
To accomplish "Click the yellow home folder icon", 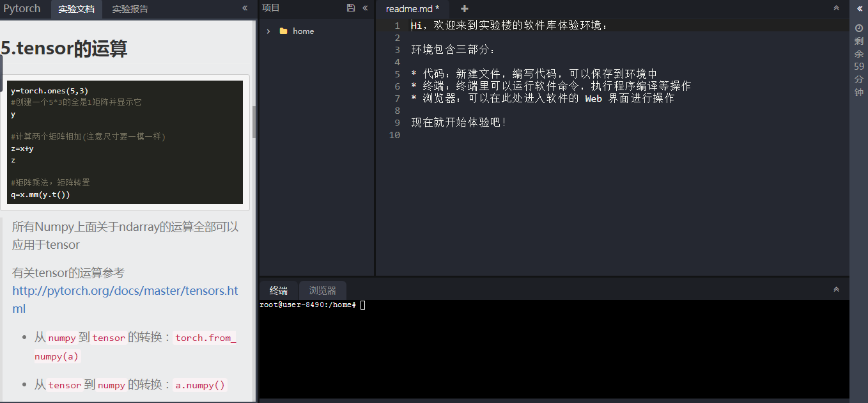I will tap(283, 31).
